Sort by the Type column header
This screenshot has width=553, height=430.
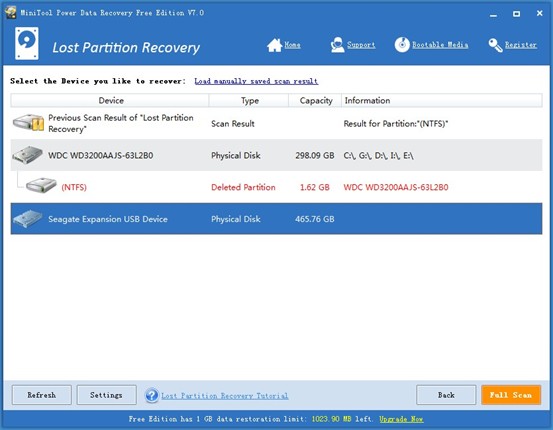click(x=249, y=101)
